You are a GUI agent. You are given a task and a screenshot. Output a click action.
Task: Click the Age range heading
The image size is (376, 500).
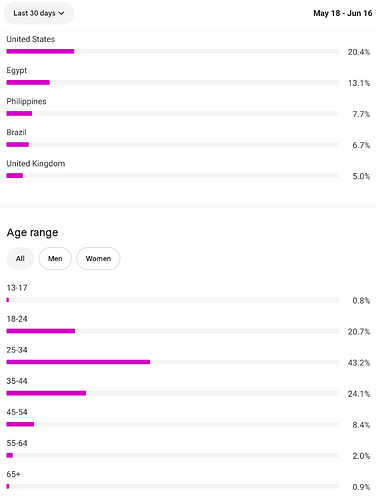(32, 232)
